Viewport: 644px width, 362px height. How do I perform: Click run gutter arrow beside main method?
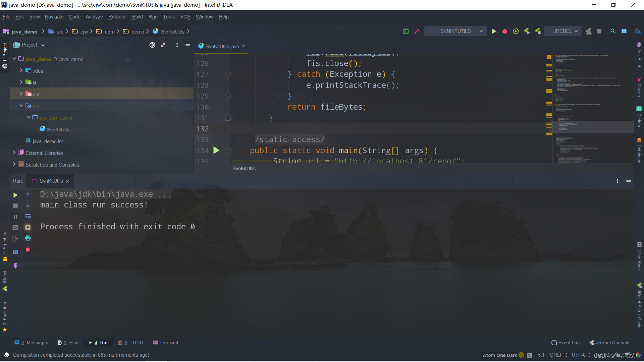click(216, 150)
